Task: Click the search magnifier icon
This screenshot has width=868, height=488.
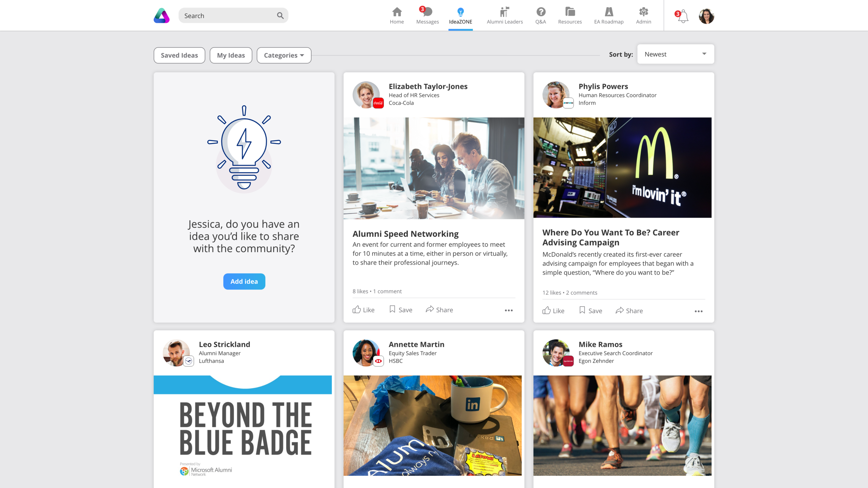Action: click(x=280, y=16)
